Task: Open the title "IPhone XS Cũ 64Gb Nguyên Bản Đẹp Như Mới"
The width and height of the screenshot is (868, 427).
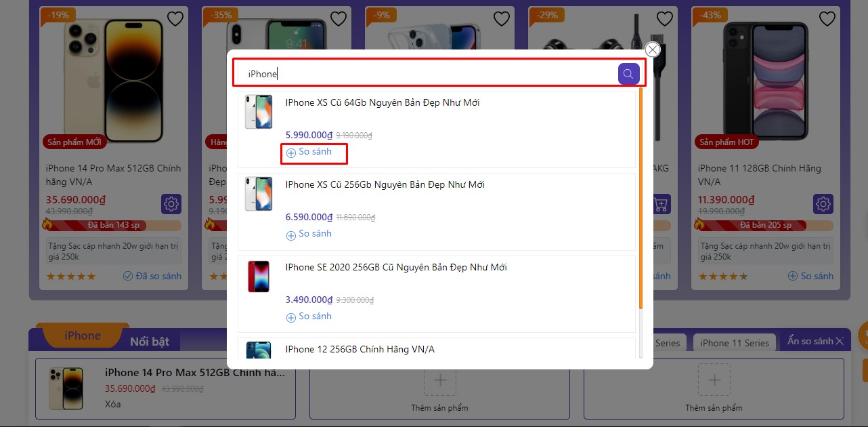Action: click(x=383, y=102)
